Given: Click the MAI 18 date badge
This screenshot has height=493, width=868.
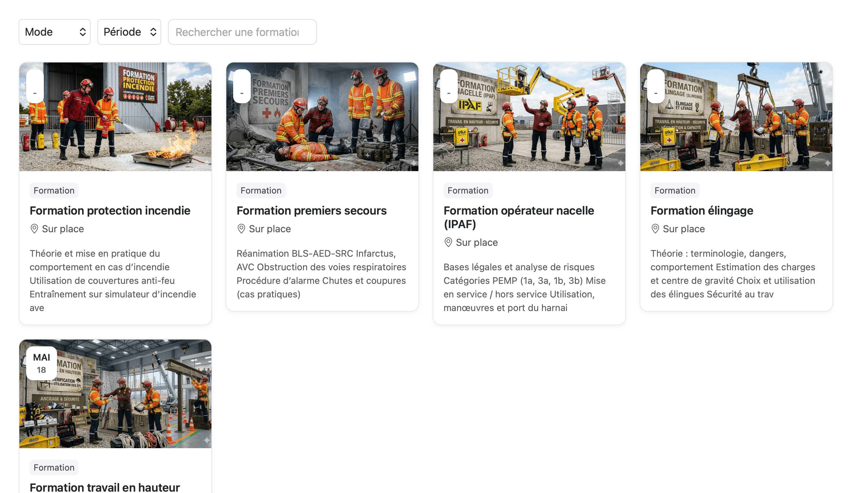Looking at the screenshot, I should pyautogui.click(x=41, y=363).
